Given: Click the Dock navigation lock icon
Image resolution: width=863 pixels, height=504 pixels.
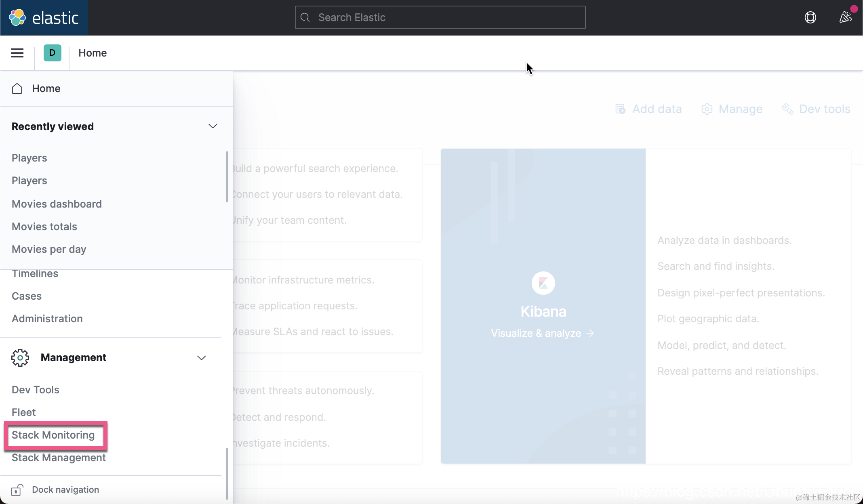Looking at the screenshot, I should click(x=17, y=489).
